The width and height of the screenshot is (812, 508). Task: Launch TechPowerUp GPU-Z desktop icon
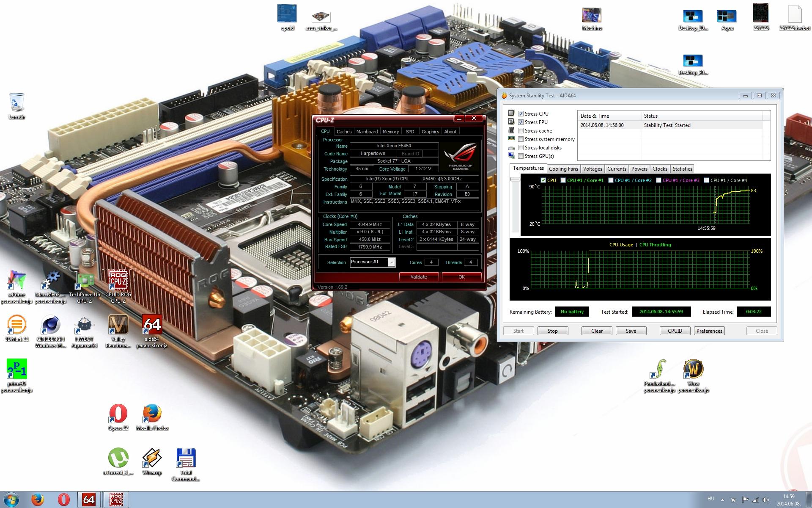tap(85, 287)
